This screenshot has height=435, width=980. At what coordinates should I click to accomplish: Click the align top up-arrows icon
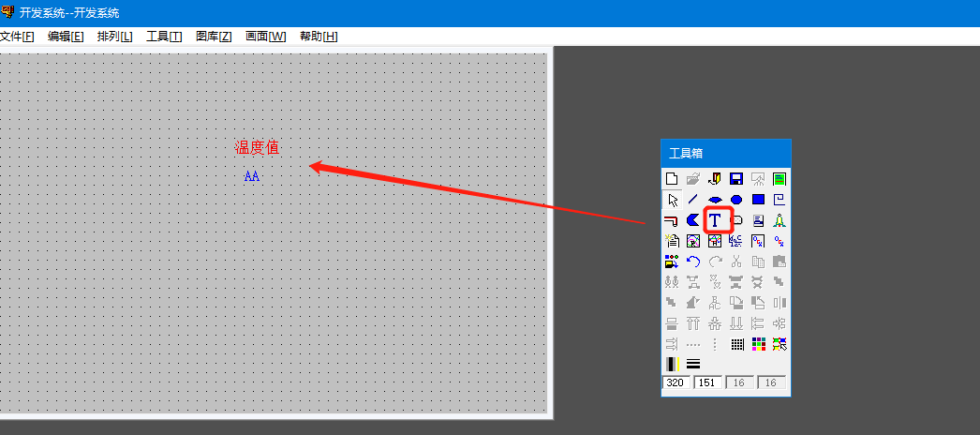pyautogui.click(x=693, y=323)
